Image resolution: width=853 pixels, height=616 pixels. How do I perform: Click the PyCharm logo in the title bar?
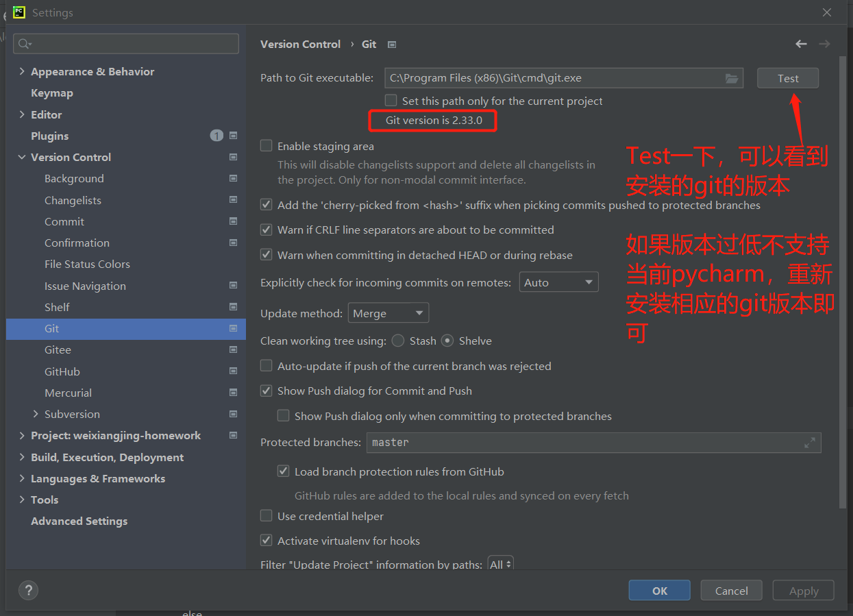[19, 12]
